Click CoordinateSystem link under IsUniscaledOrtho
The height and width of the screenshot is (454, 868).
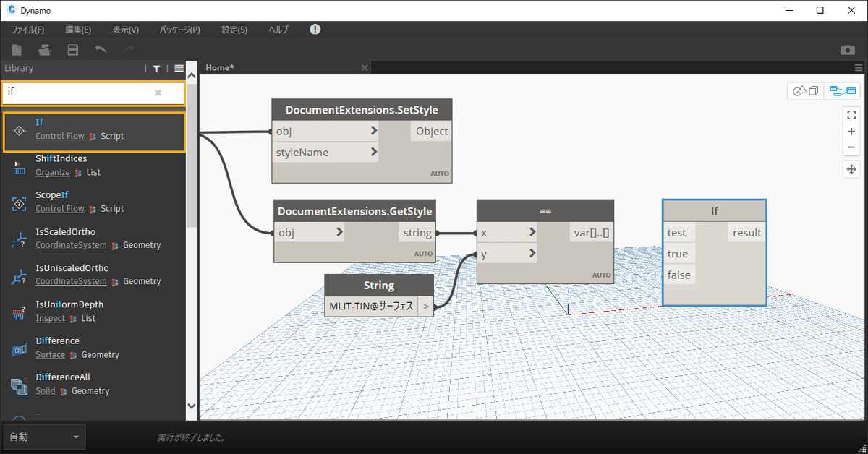pos(71,281)
